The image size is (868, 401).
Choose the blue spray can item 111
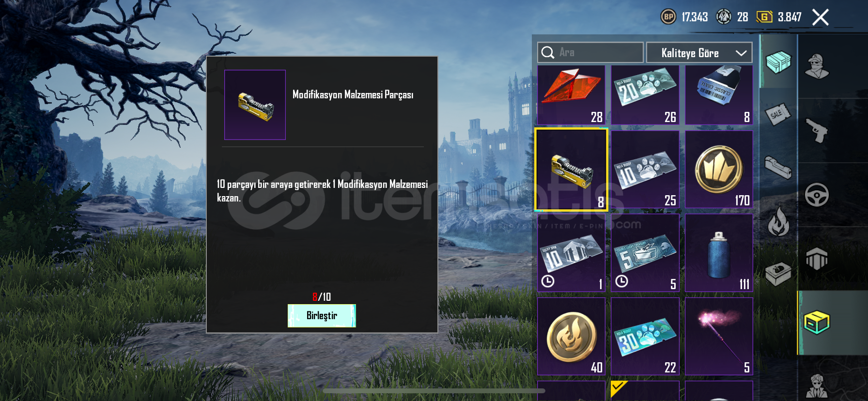tap(719, 253)
